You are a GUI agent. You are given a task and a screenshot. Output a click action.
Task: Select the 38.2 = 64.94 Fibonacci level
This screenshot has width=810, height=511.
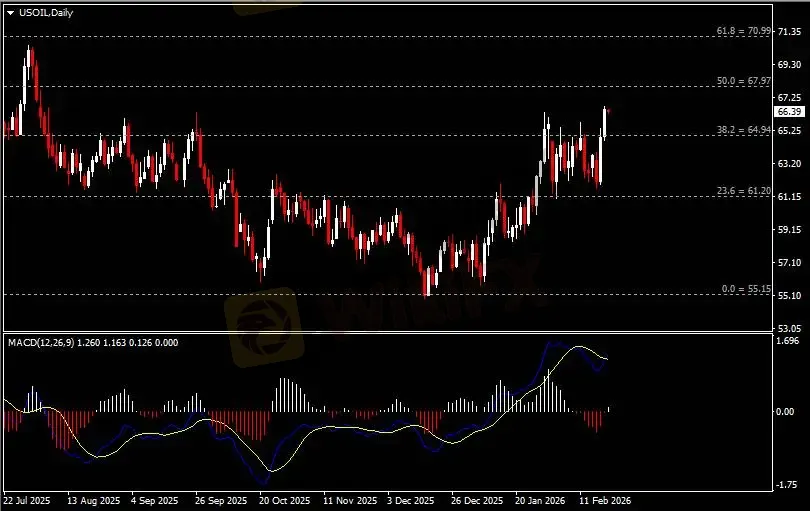(x=744, y=131)
